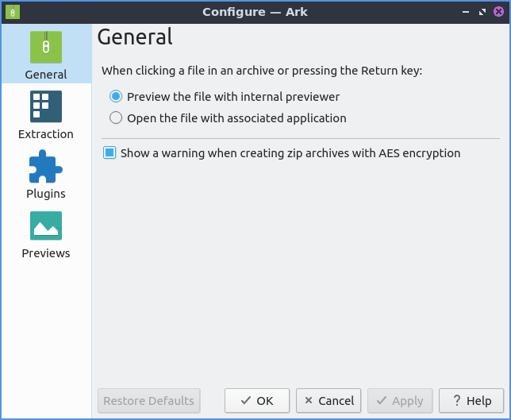Click the Plugins text label

(46, 194)
